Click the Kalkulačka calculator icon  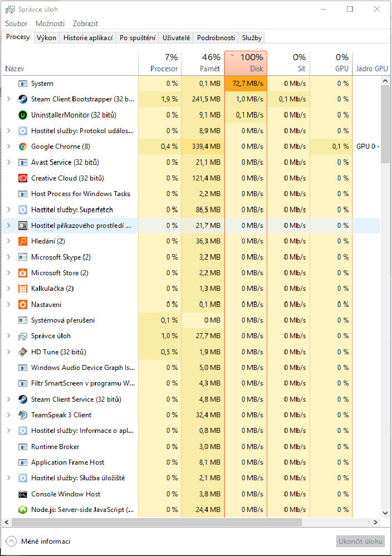tap(23, 288)
